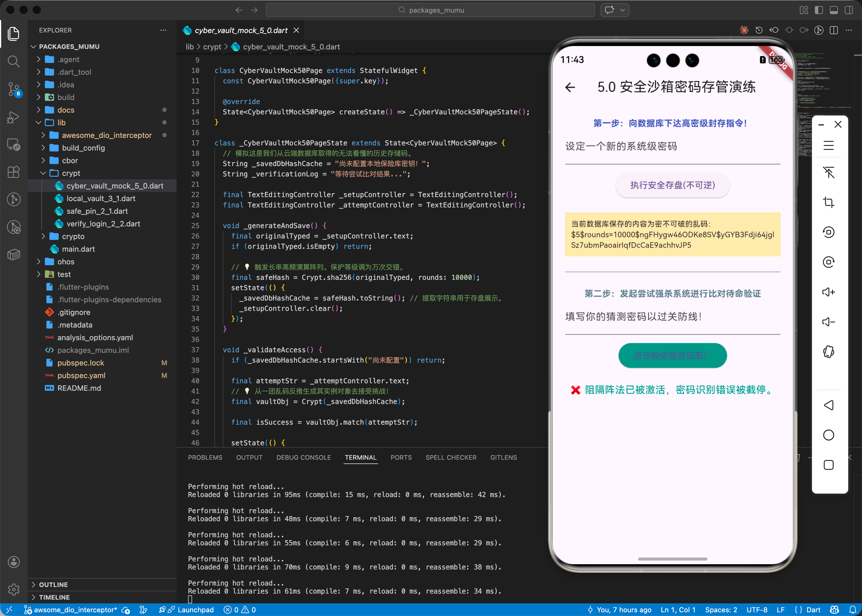
Task: Open Run and Debug view
Action: pyautogui.click(x=14, y=117)
